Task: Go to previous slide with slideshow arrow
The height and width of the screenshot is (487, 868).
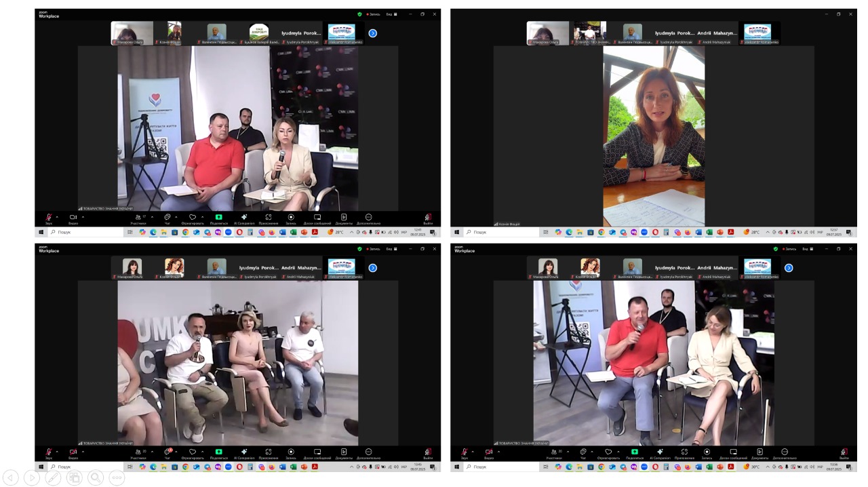Action: coord(11,478)
